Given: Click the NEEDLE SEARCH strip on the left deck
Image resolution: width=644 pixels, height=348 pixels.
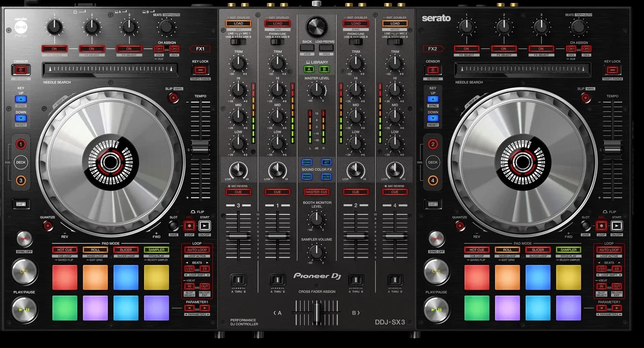Looking at the screenshot, I should [x=110, y=70].
